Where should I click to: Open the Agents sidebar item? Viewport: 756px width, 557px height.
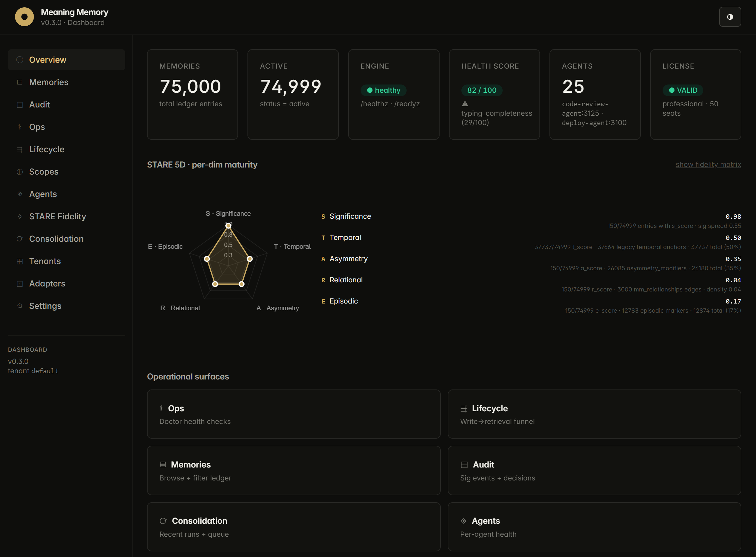pos(67,194)
